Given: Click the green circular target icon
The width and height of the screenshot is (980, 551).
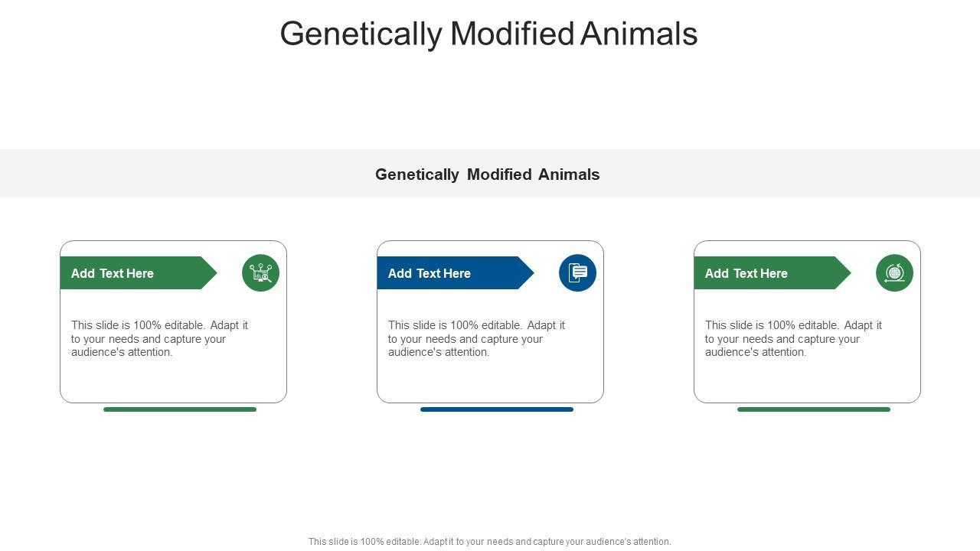Looking at the screenshot, I should [x=894, y=273].
